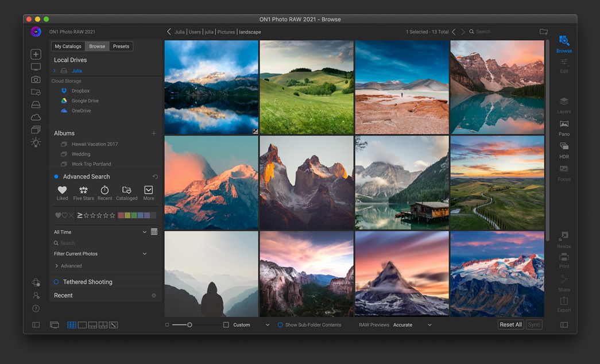Click the Reset All button
The image size is (600, 364).
(510, 324)
